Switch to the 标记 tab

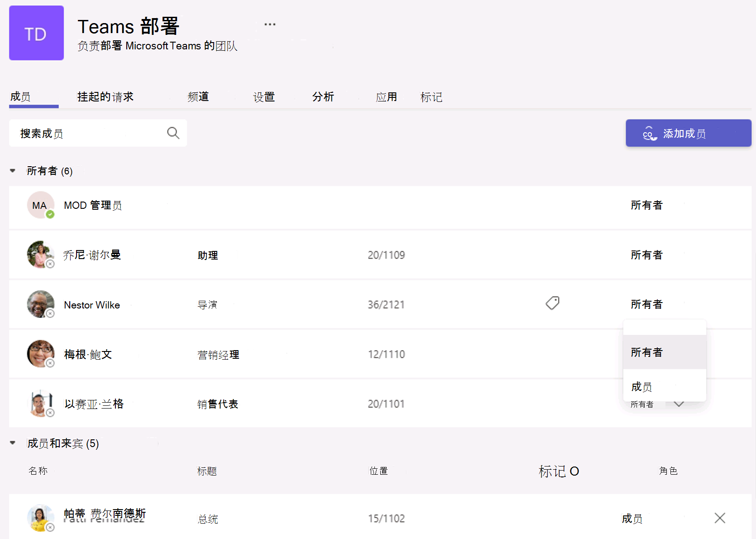coord(431,97)
